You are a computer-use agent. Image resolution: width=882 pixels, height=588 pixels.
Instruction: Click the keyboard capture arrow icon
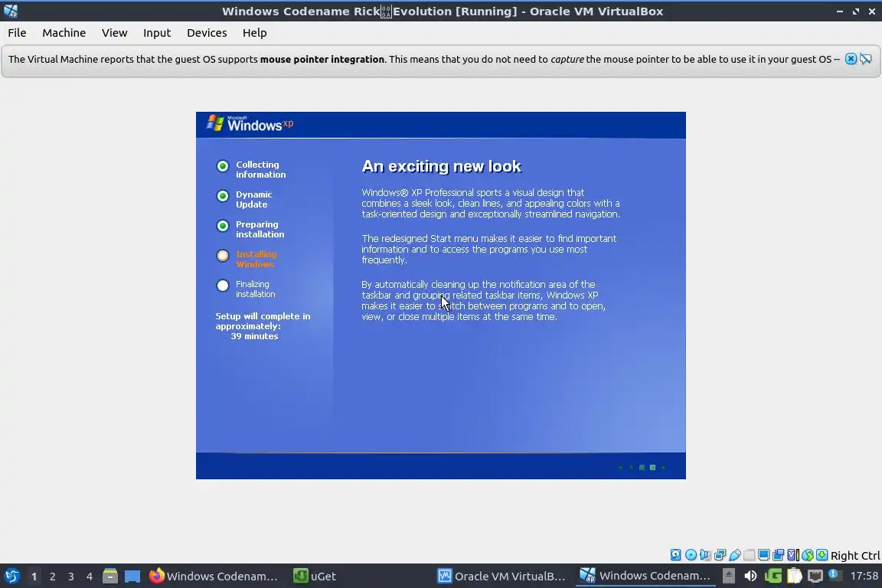(822, 555)
